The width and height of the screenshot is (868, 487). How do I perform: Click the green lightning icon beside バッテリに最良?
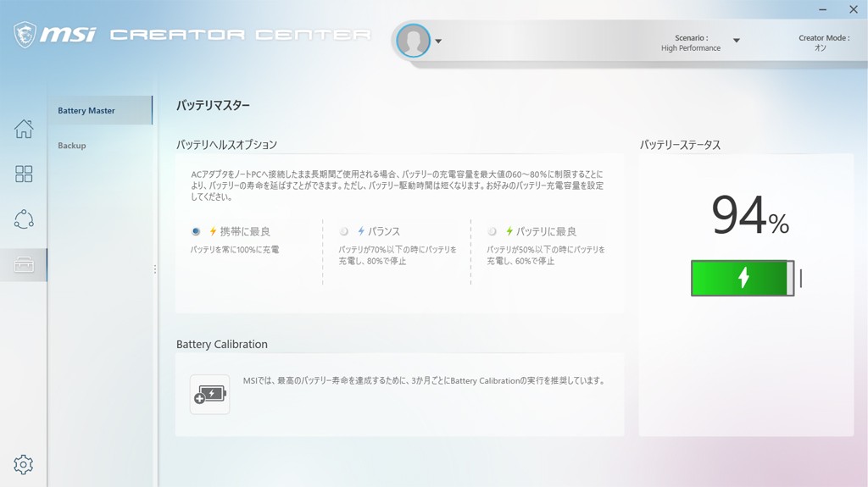[x=509, y=231]
